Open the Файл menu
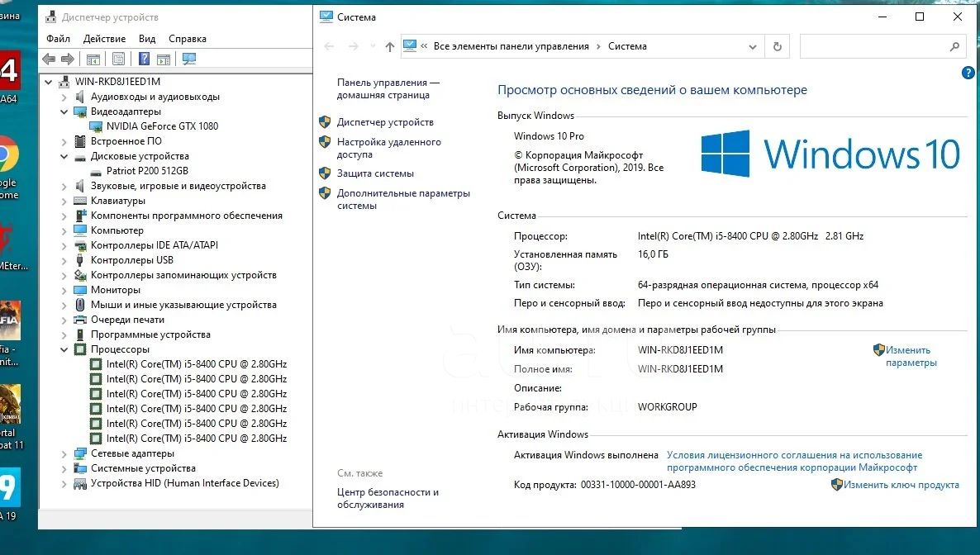 click(x=58, y=39)
